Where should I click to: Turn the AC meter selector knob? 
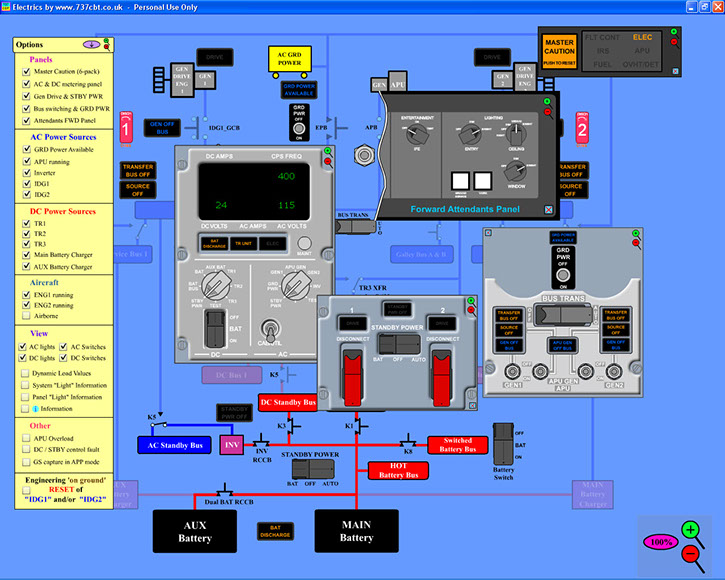coord(293,288)
